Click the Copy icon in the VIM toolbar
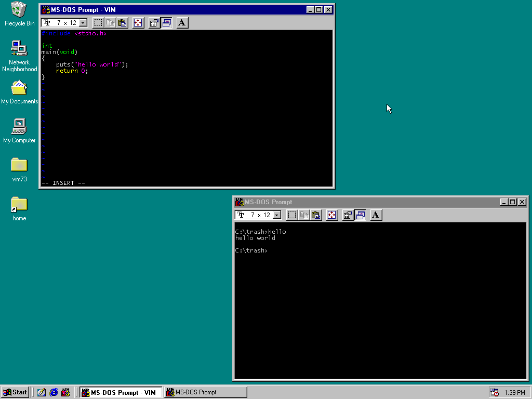Screen dimensions: 532x399 (x=110, y=22)
